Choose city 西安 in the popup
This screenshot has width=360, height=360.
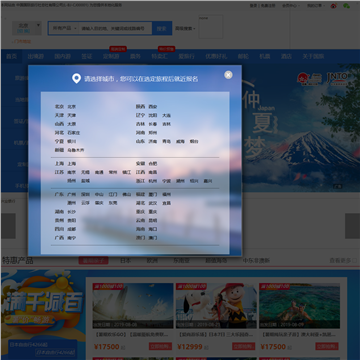point(153,107)
